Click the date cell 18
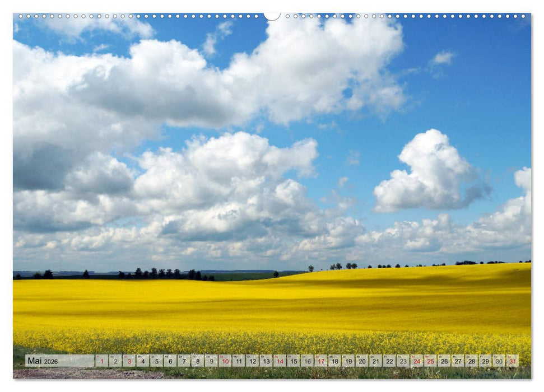544x392 pixels. click(335, 362)
